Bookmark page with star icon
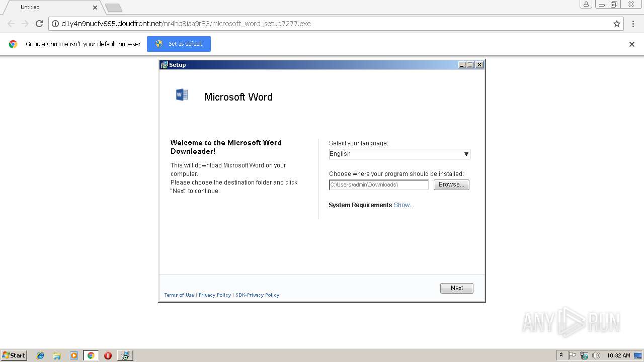The width and height of the screenshot is (644, 362). click(617, 24)
